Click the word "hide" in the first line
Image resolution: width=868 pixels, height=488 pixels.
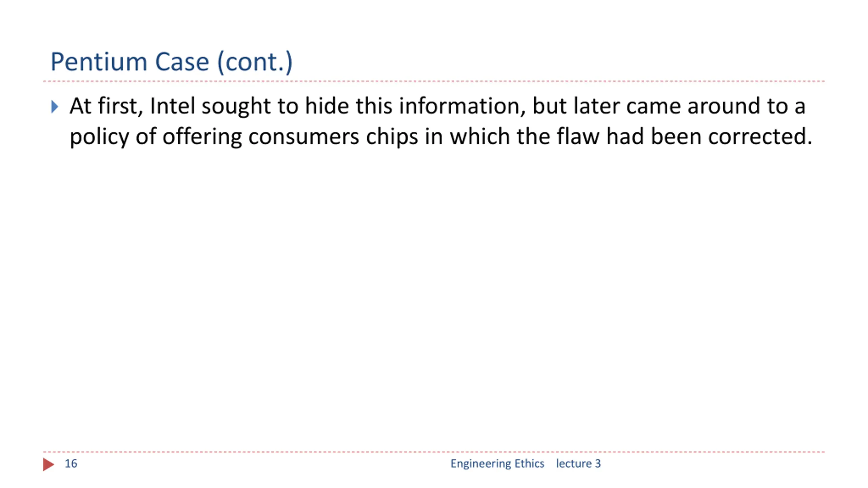coord(327,106)
